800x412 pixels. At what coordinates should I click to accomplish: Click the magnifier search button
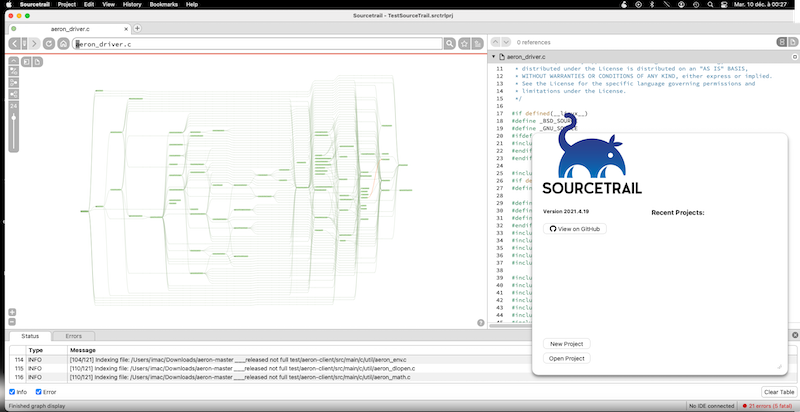click(449, 44)
